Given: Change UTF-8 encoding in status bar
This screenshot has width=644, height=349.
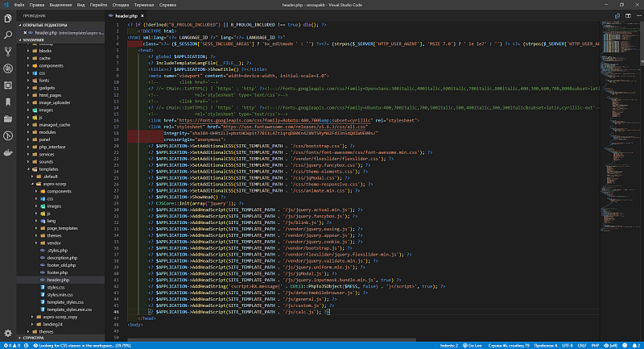Looking at the screenshot, I should pyautogui.click(x=568, y=346).
